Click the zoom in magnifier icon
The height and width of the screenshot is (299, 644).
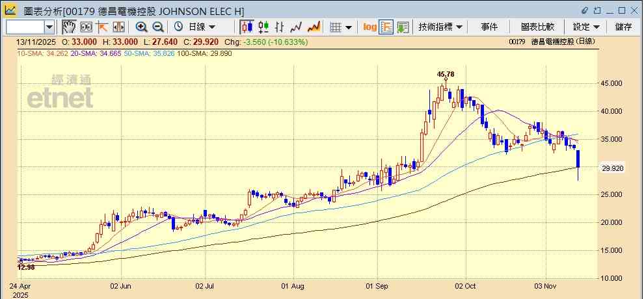click(141, 27)
